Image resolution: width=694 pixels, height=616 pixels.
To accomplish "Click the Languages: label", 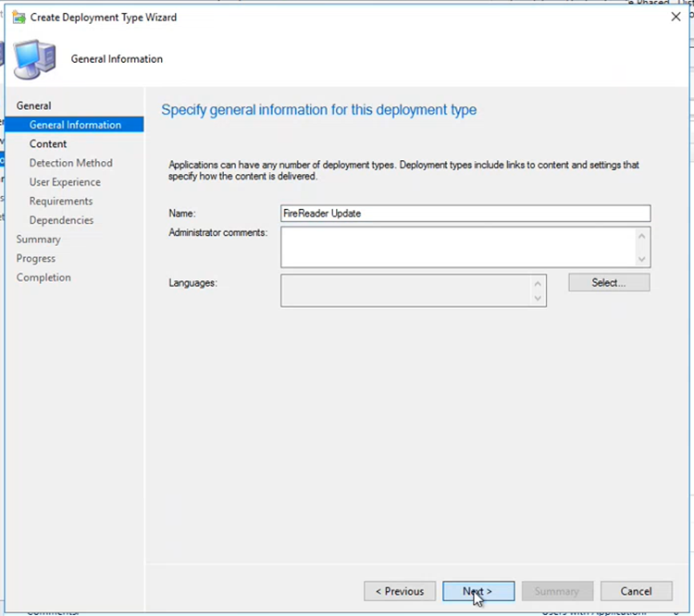I will 192,283.
